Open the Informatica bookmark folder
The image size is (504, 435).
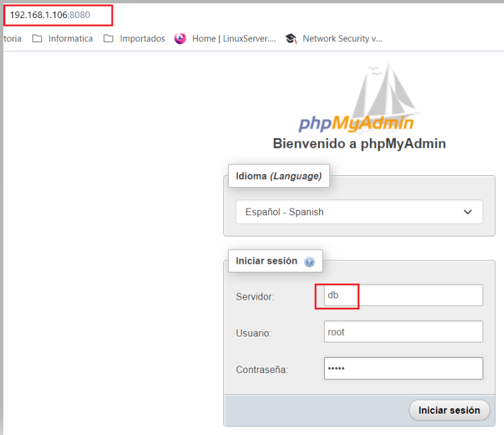point(63,39)
